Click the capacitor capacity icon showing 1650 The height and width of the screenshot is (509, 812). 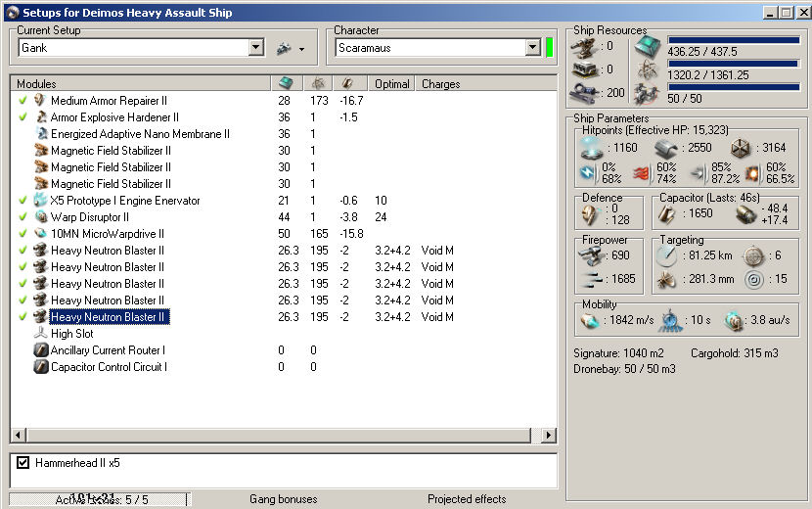tap(666, 214)
